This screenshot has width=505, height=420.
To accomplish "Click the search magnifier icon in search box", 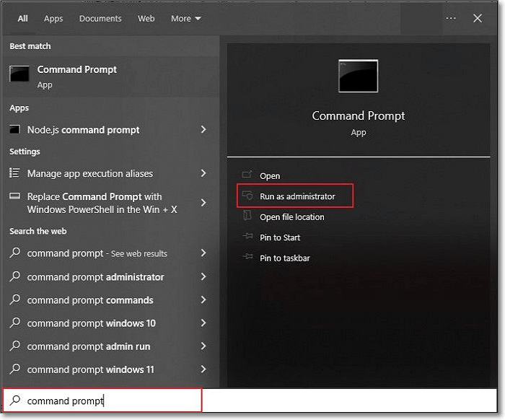I will (x=15, y=401).
